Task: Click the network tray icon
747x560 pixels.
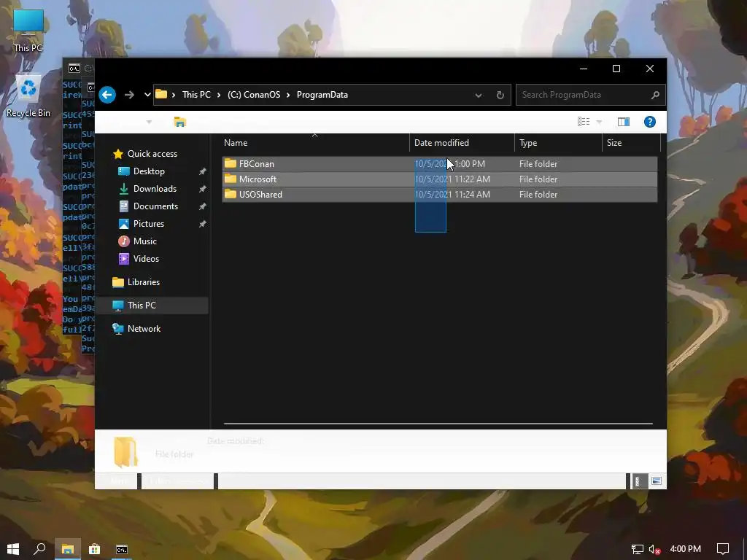Action: [637, 549]
